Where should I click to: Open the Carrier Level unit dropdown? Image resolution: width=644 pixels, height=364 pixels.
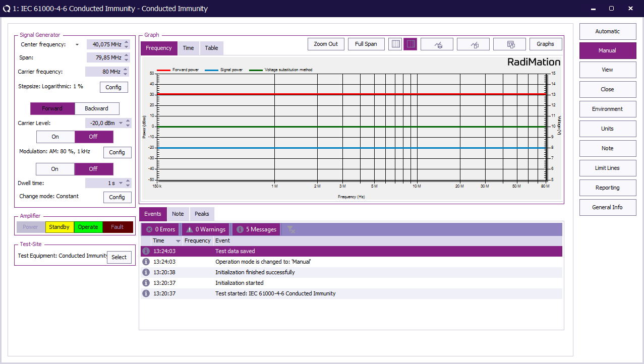121,123
